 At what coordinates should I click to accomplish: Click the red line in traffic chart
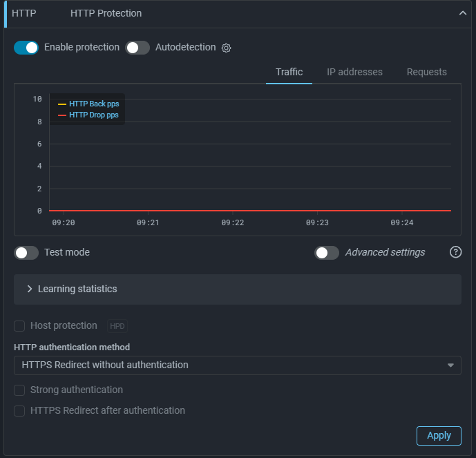[x=249, y=210]
